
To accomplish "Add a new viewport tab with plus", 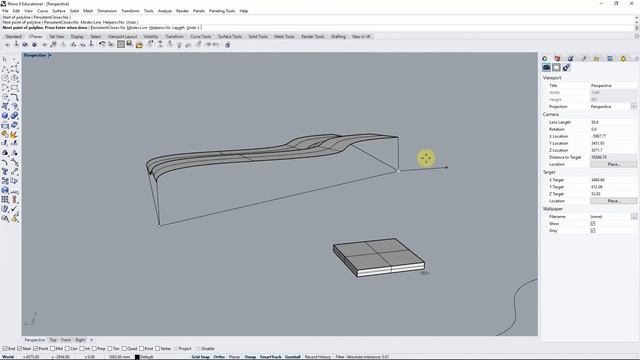I will 91,340.
